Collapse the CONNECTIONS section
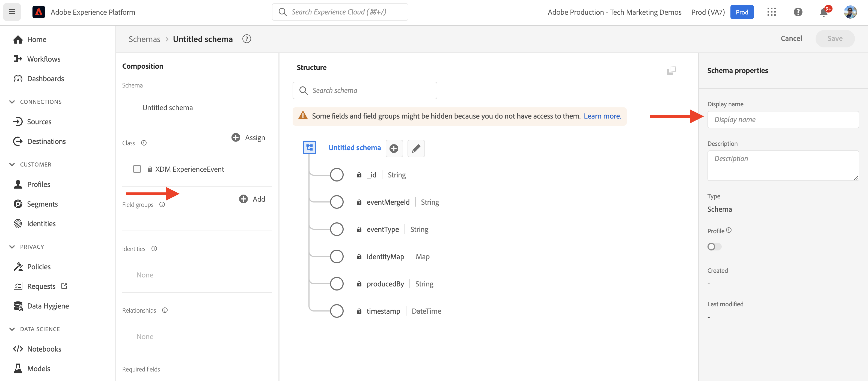Viewport: 868px width, 381px height. (12, 102)
